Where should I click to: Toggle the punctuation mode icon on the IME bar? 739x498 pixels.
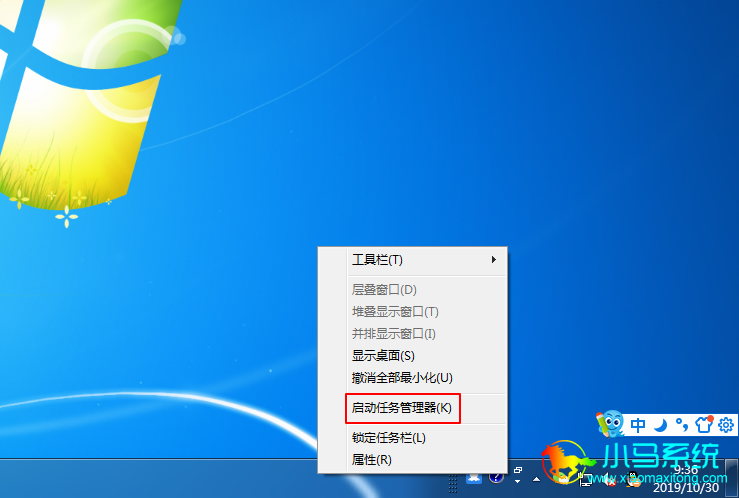pyautogui.click(x=682, y=425)
